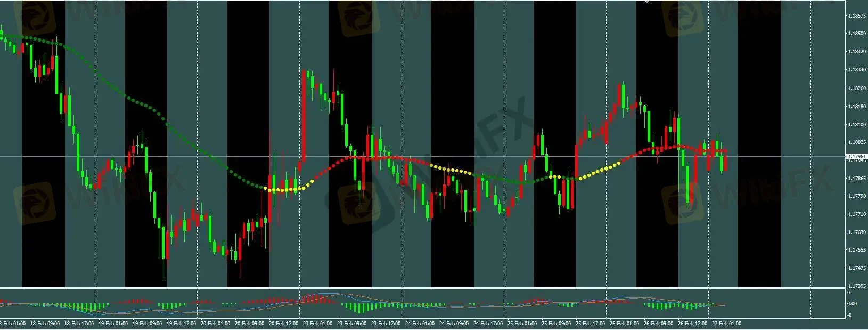
Task: Click the 26 Feb 09:00 time label
Action: point(658,324)
